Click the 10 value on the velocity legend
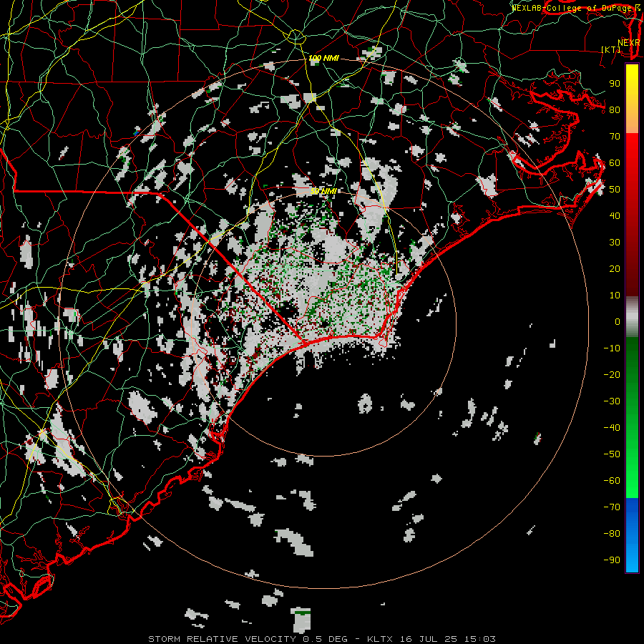644x644 pixels. pos(615,296)
